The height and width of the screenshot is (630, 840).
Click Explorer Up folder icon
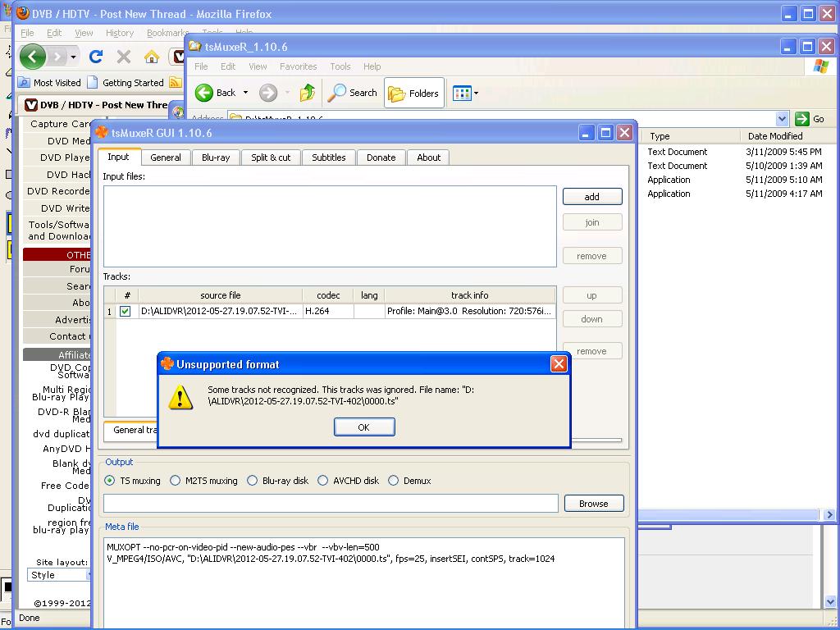point(308,93)
